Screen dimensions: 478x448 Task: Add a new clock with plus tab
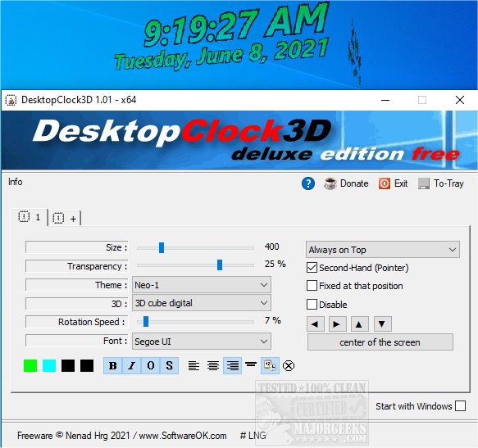click(x=65, y=219)
